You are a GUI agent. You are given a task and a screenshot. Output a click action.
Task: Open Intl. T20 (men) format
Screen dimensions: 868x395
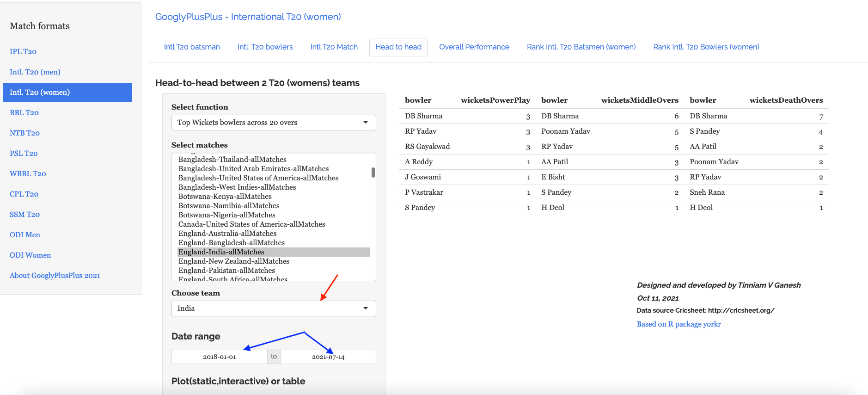(35, 72)
